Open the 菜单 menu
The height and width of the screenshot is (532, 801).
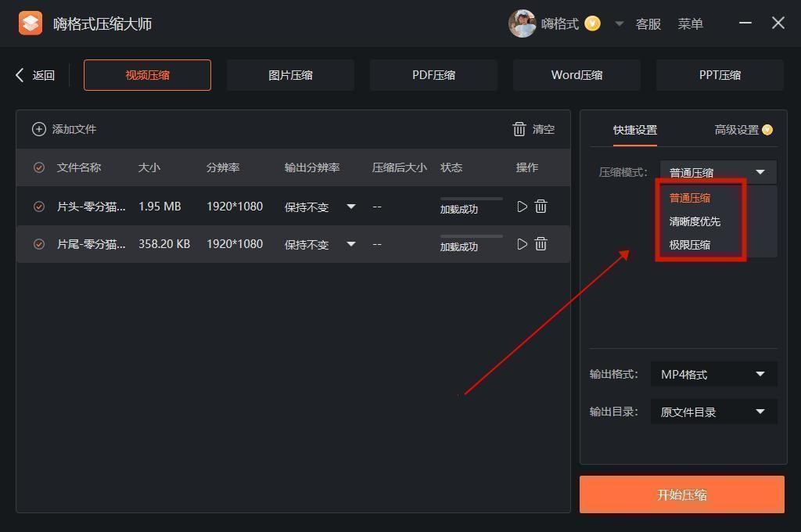(690, 24)
